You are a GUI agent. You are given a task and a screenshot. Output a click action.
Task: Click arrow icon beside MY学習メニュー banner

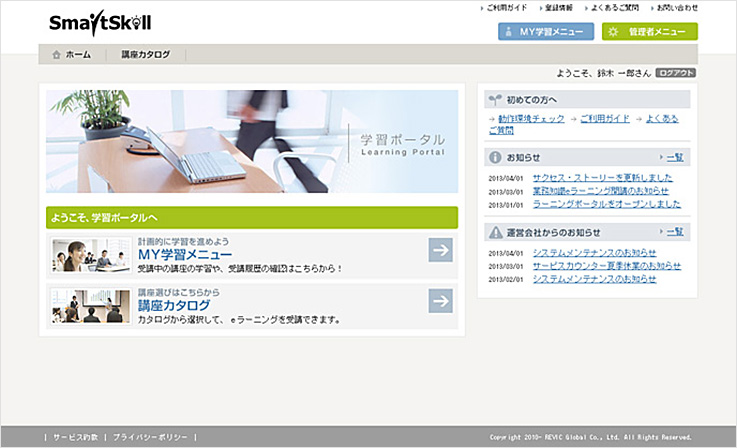pos(440,250)
